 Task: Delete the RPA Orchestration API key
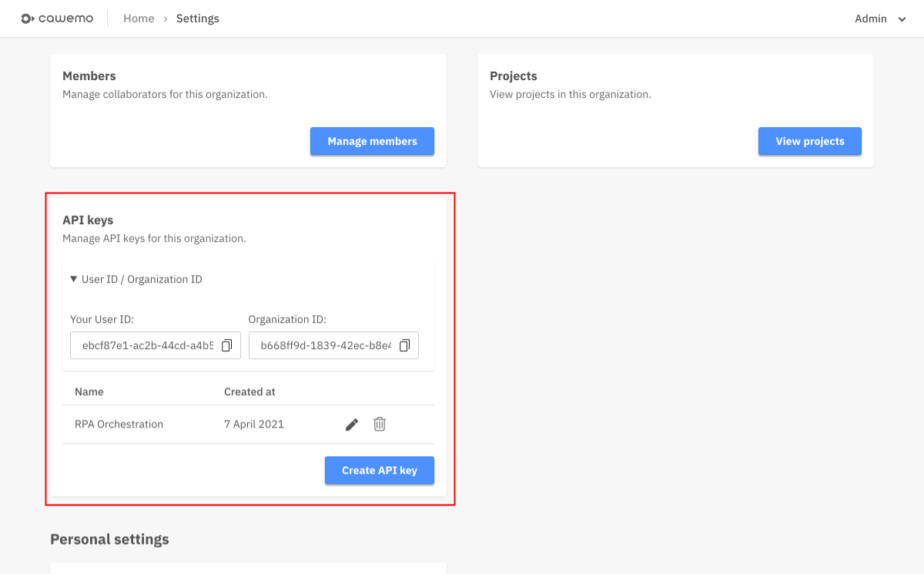click(x=380, y=425)
